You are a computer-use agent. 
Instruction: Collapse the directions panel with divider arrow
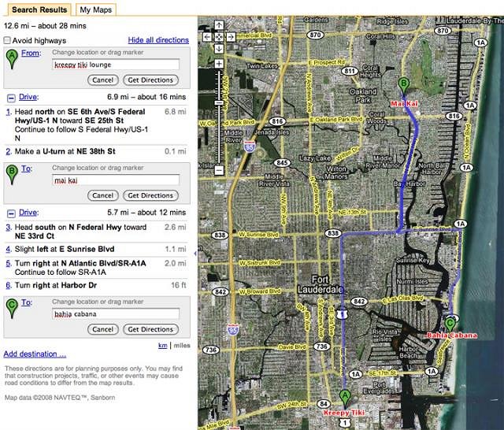(195, 252)
